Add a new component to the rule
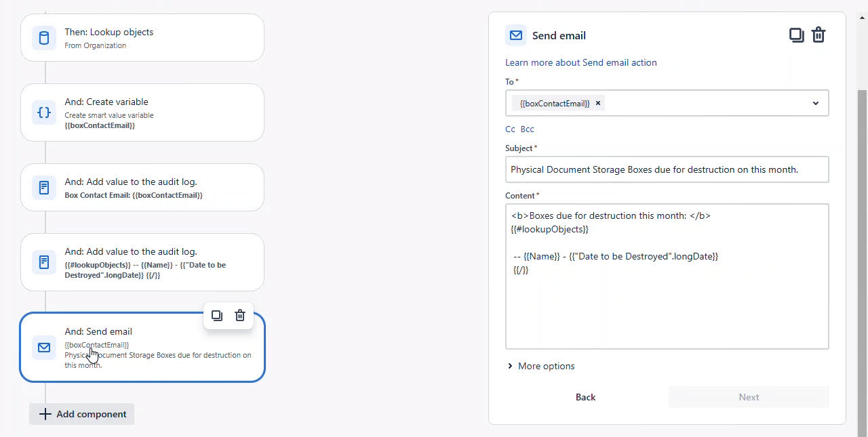Screen dimensions: 868x437 [82, 414]
